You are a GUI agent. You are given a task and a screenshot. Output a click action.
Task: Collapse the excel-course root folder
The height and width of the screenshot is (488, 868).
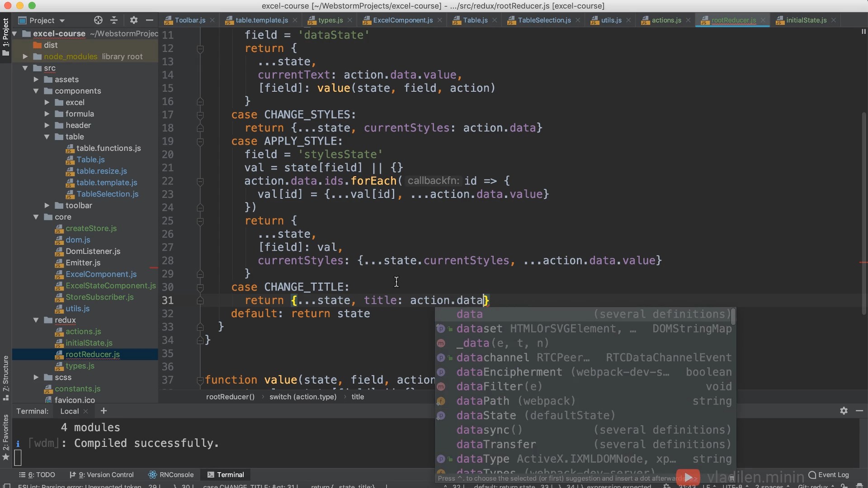coord(14,33)
